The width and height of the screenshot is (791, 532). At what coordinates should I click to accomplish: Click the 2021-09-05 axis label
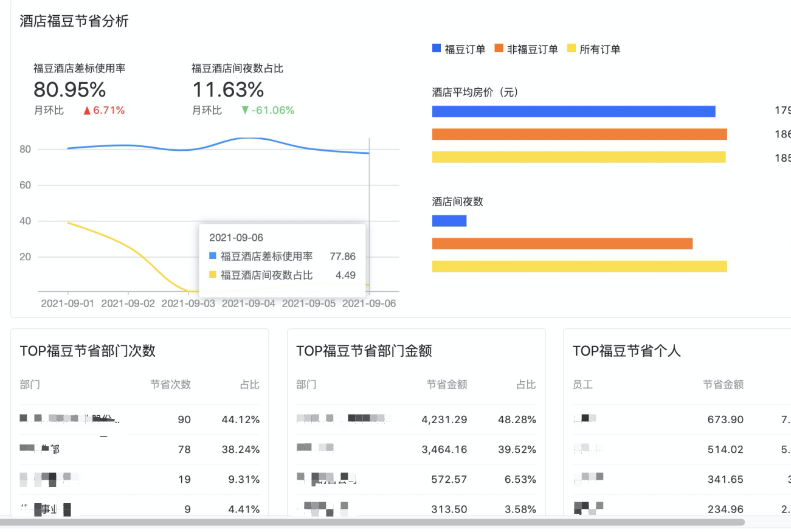coord(309,303)
